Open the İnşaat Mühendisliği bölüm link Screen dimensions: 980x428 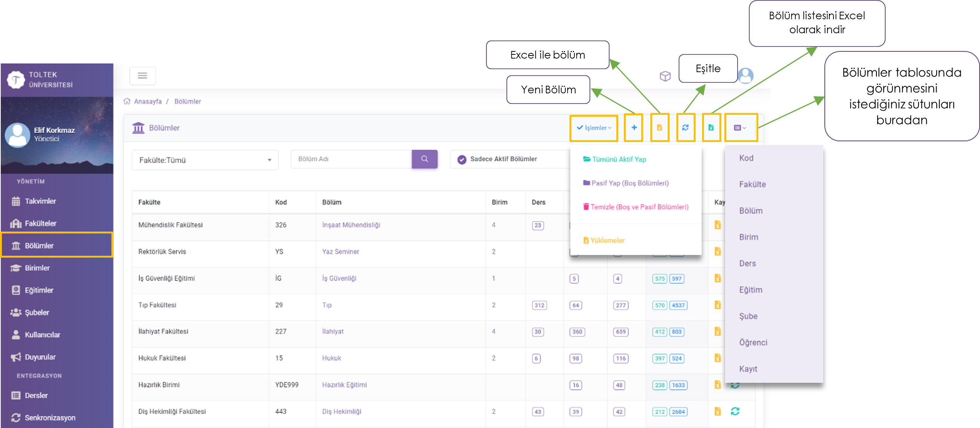351,225
